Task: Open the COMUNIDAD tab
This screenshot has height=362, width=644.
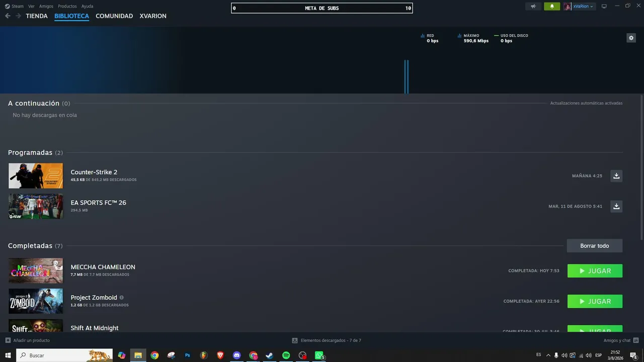Action: 114,16
